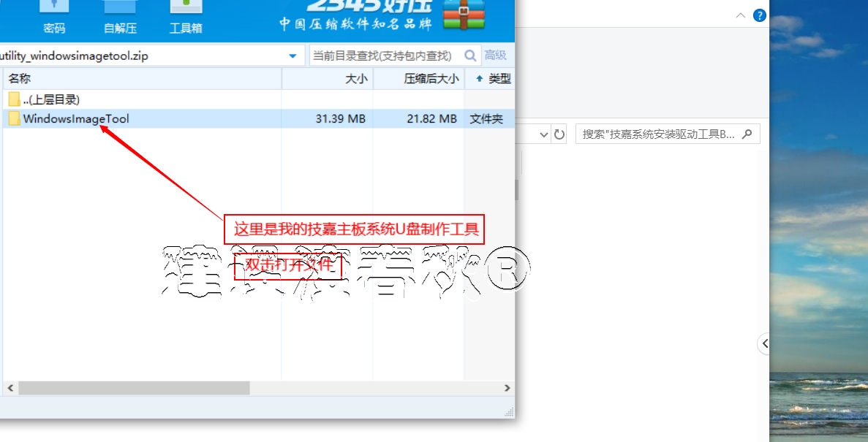Viewport: 868px width, 442px height.
Task: Open the blue help question-mark icon
Action: point(759,15)
